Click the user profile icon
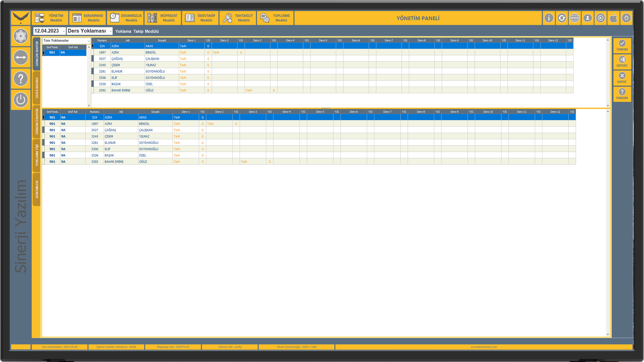This screenshot has width=644, height=362. pos(587,18)
